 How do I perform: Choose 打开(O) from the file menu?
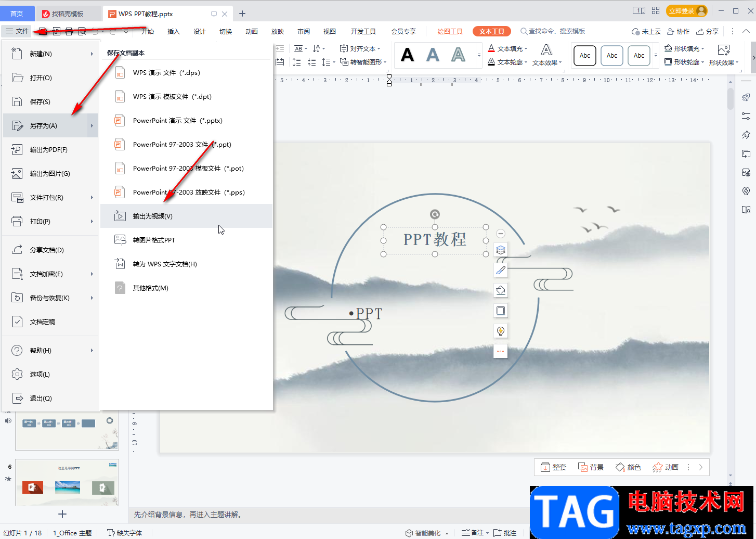tap(50, 78)
